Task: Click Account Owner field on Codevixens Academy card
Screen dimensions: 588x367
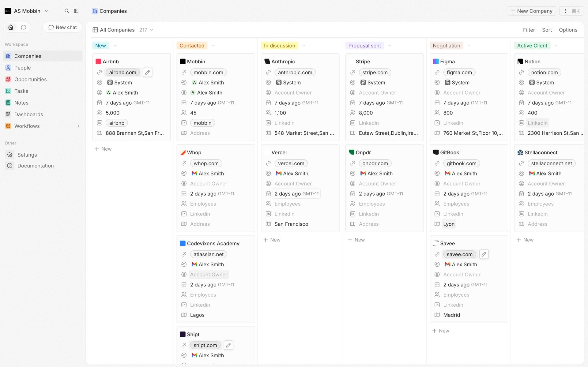Action: [x=209, y=275]
